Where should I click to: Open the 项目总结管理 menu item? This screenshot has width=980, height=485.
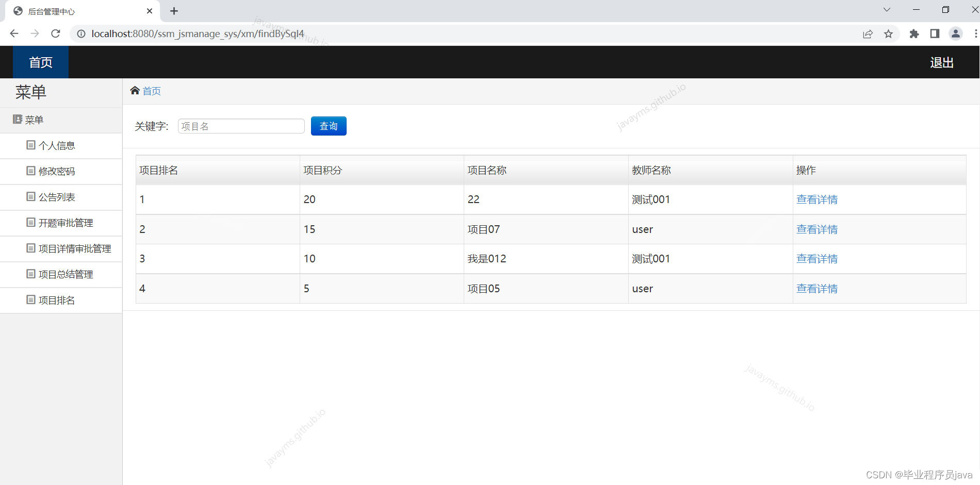(61, 275)
